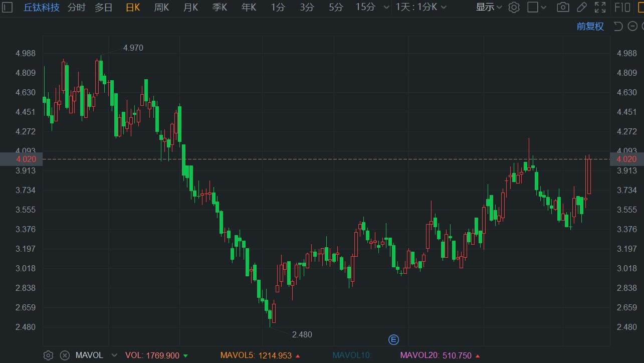The image size is (644, 363).
Task: Click the blue E event marker
Action: (x=393, y=340)
